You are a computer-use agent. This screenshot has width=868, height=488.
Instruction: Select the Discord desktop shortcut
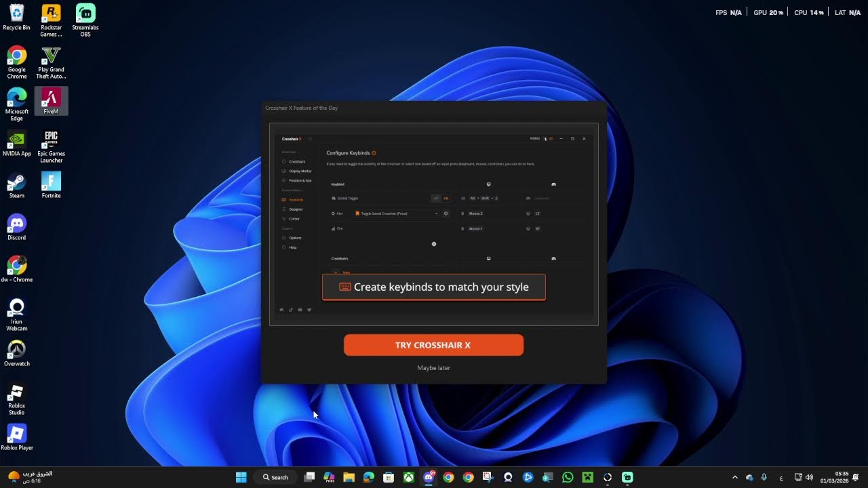(16, 228)
